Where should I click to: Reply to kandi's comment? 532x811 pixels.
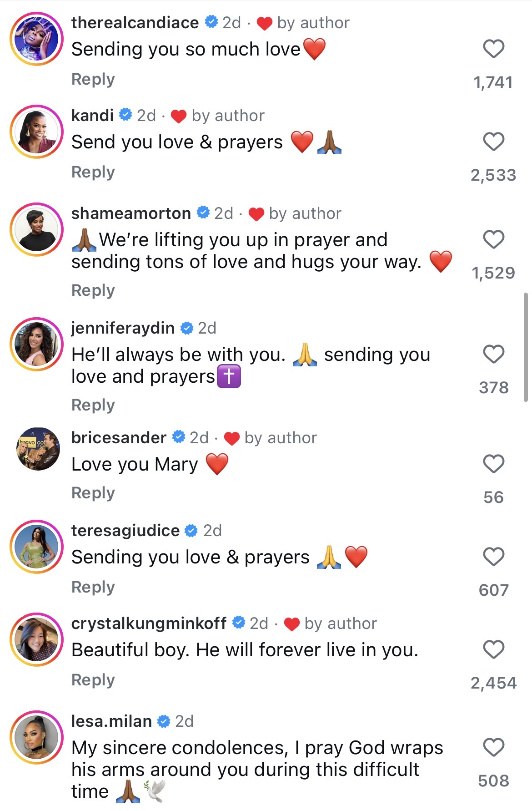pyautogui.click(x=93, y=172)
